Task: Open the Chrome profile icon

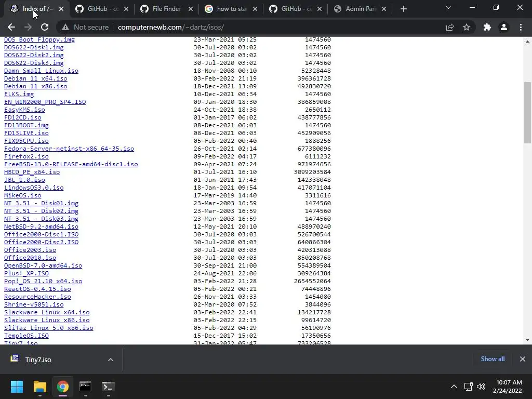Action: pos(504,27)
